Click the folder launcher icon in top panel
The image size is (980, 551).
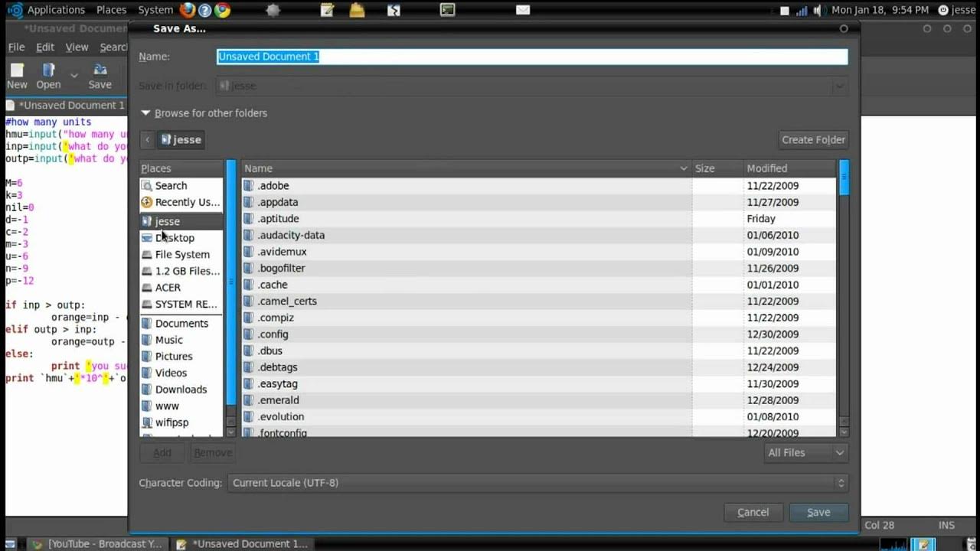point(357,10)
